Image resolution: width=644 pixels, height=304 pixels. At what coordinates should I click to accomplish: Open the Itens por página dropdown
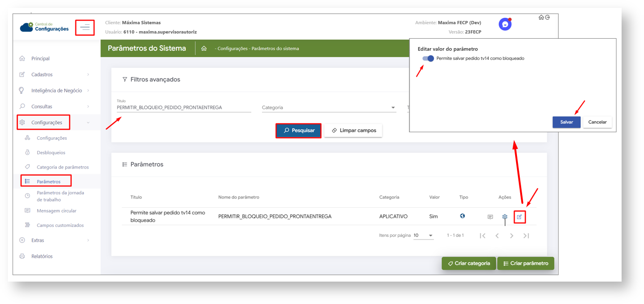click(x=424, y=235)
